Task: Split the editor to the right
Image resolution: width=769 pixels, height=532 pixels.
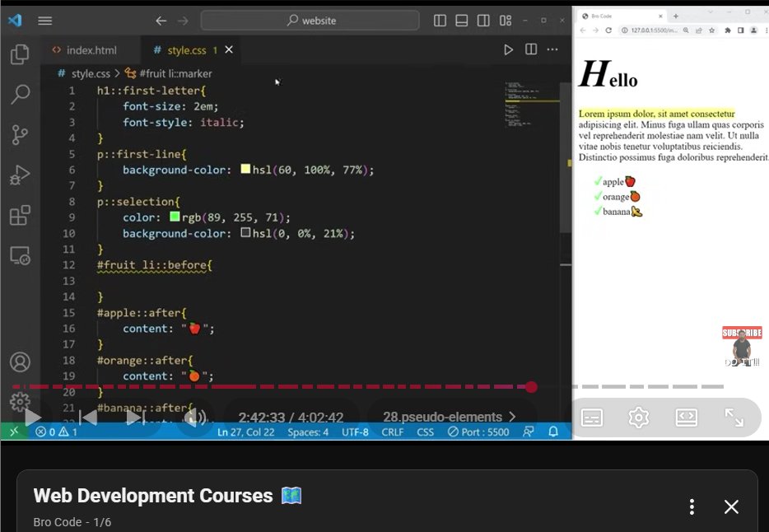Action: click(531, 49)
